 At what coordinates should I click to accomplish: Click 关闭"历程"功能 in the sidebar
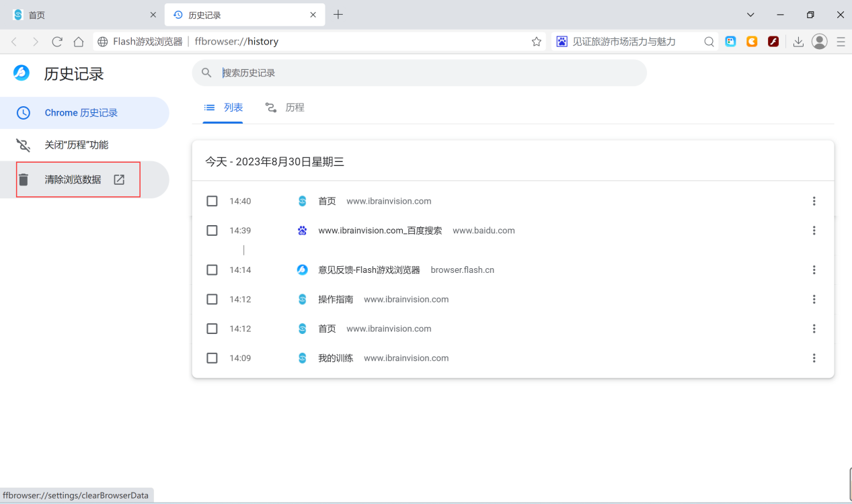pos(85,145)
